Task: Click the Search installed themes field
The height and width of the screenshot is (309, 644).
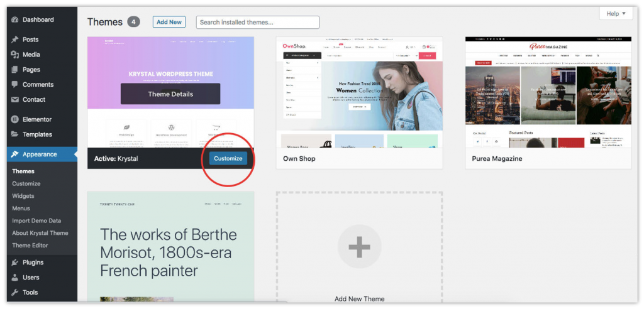Action: pyautogui.click(x=257, y=22)
